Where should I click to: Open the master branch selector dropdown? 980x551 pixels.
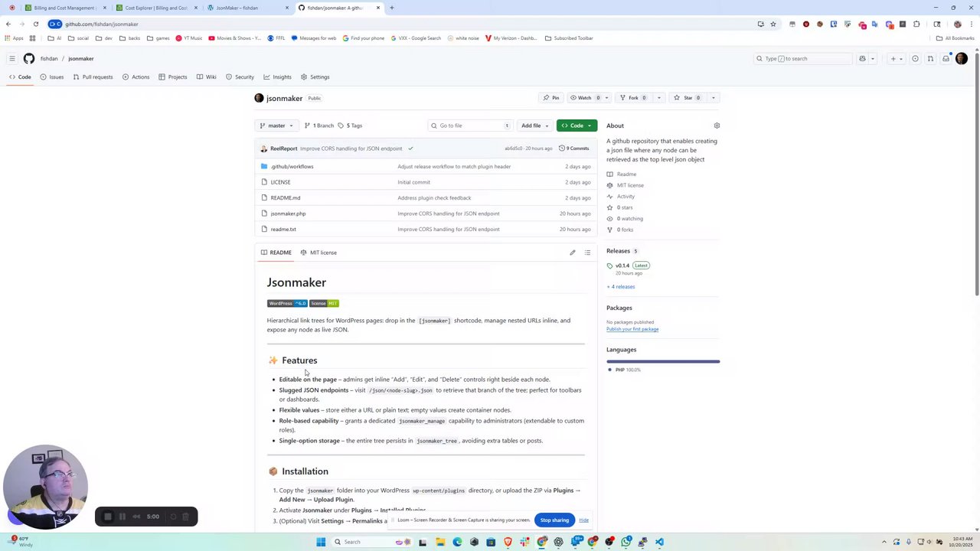click(276, 126)
